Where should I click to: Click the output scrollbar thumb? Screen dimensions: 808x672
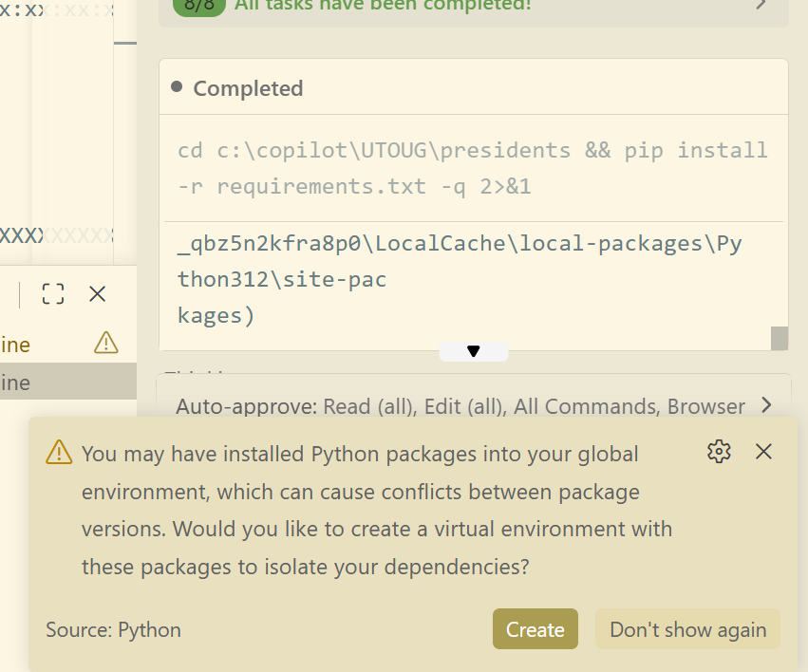tap(779, 338)
